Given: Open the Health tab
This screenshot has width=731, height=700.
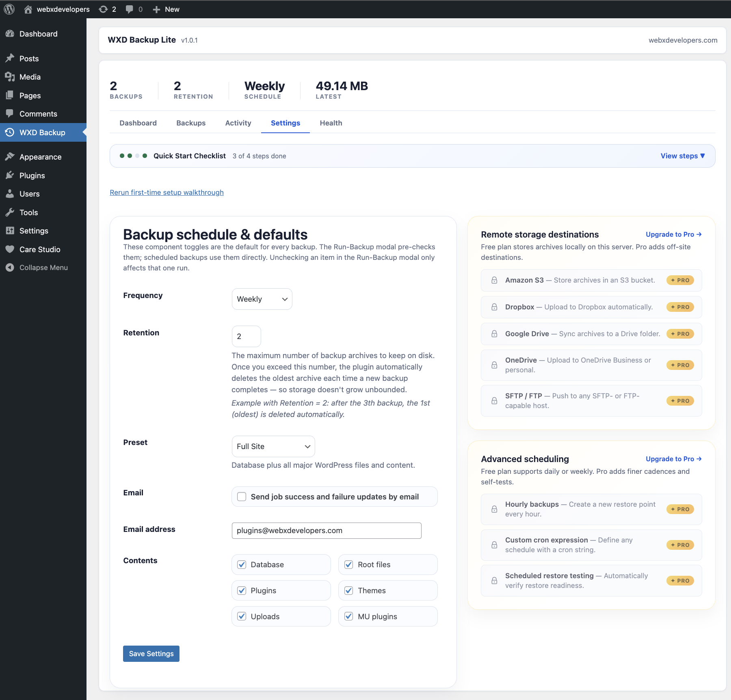Looking at the screenshot, I should pyautogui.click(x=331, y=123).
